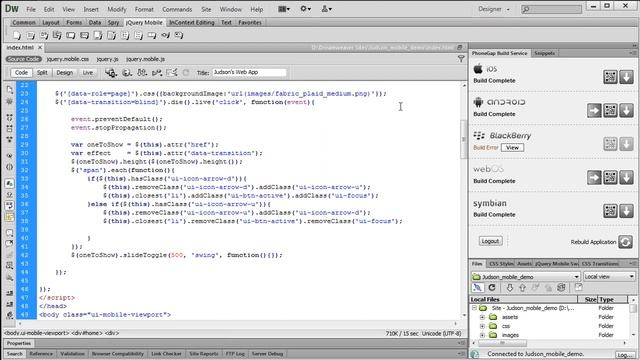The image size is (640, 360).
Task: Click in the Title input field
Action: pyautogui.click(x=249, y=72)
